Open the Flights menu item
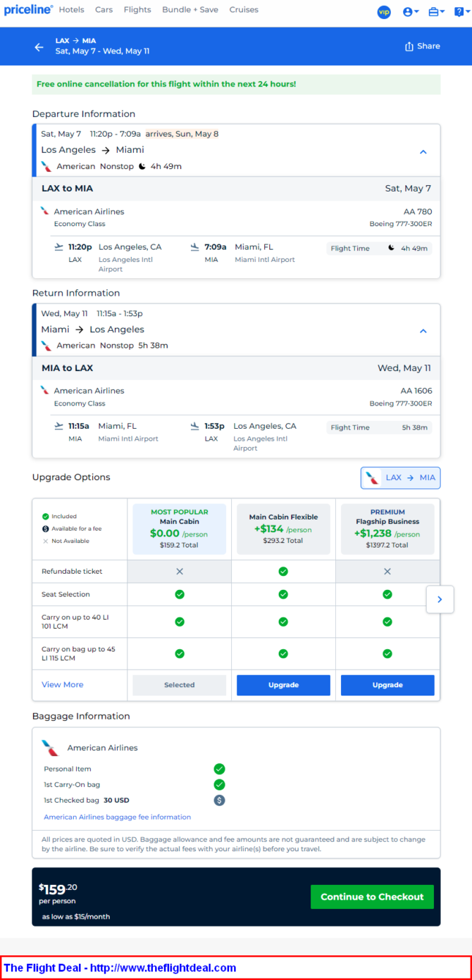Image resolution: width=472 pixels, height=980 pixels. point(137,10)
